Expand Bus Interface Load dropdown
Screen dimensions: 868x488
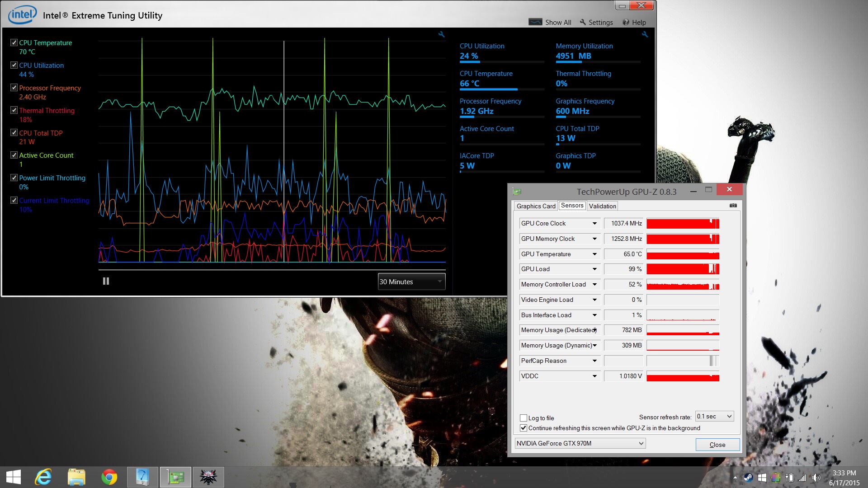[594, 315]
